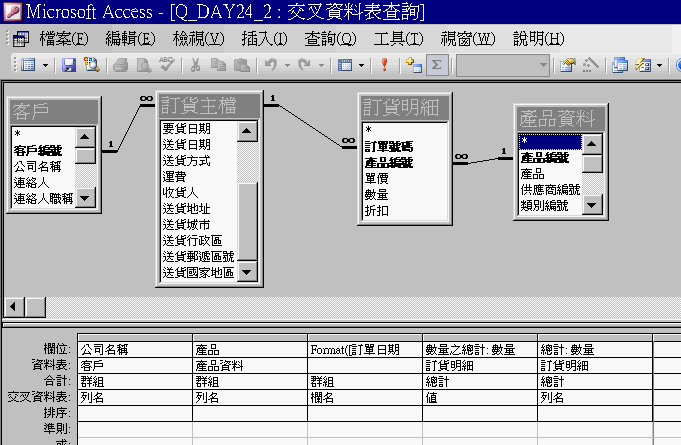
Task: Click 群組 total cell under 公司名稱
Action: [135, 382]
